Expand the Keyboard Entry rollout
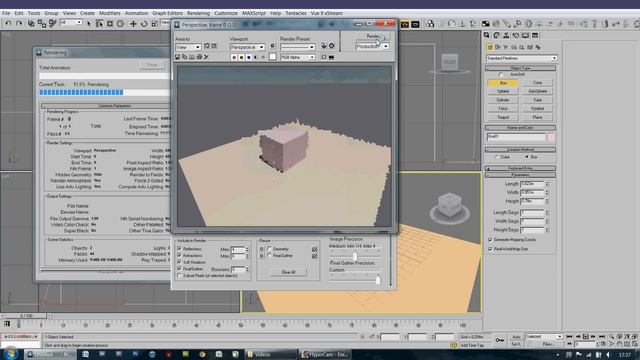Image resolution: width=640 pixels, height=360 pixels. (x=520, y=168)
